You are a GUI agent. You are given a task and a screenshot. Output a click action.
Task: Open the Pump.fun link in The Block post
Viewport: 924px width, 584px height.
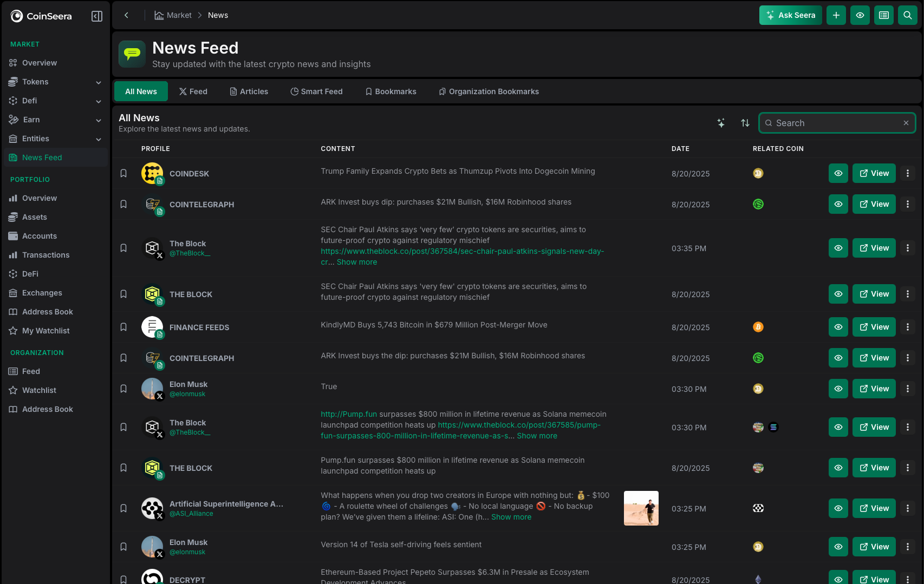tap(349, 414)
